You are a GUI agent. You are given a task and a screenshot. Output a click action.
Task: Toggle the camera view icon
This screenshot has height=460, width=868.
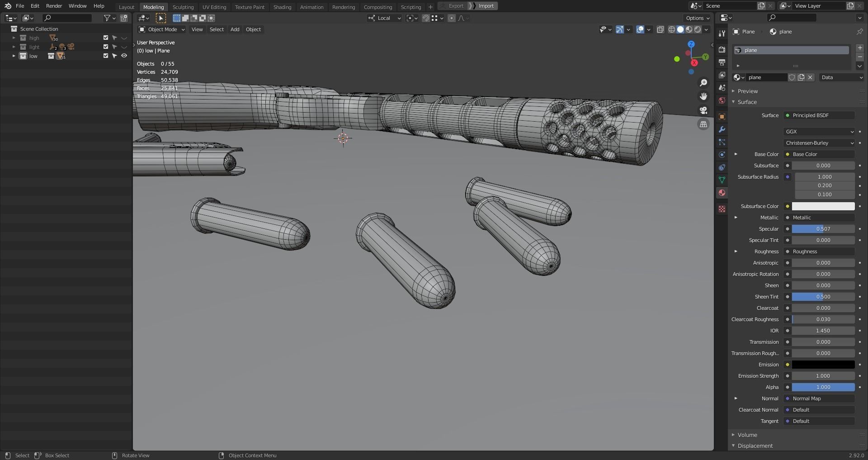pyautogui.click(x=703, y=110)
